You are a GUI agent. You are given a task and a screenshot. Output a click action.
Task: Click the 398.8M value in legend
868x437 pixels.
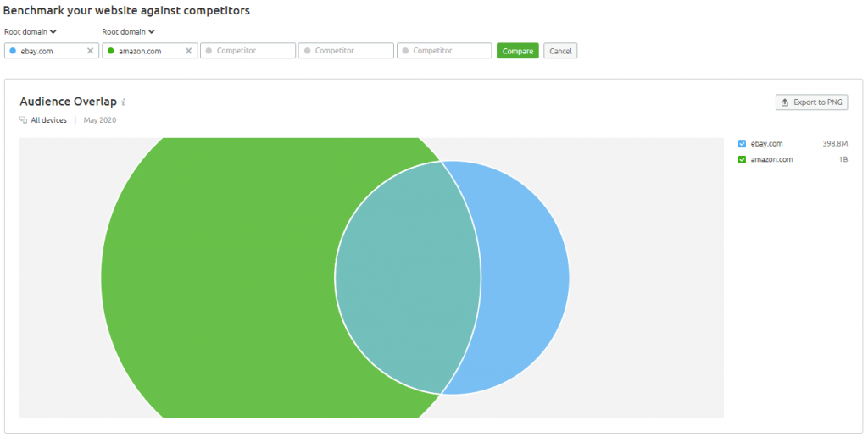click(x=835, y=144)
